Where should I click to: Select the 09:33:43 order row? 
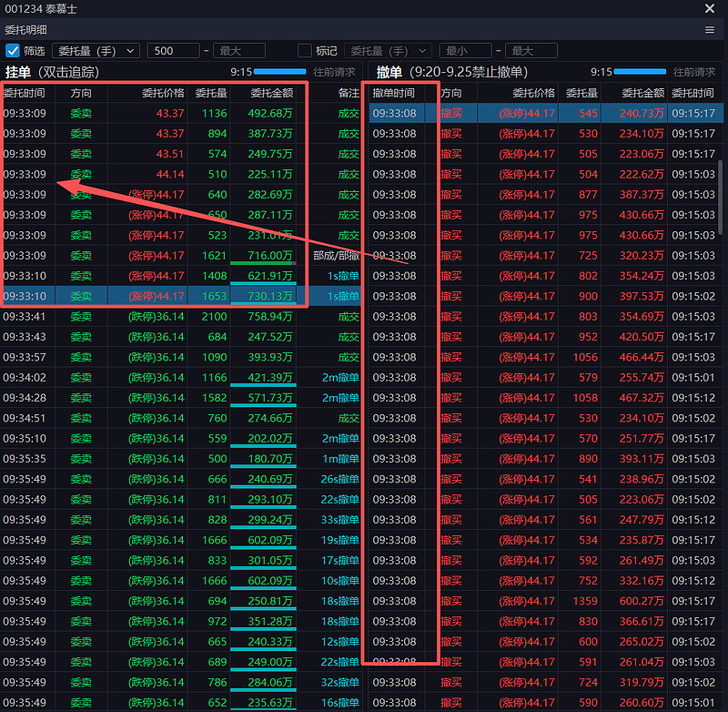click(180, 337)
